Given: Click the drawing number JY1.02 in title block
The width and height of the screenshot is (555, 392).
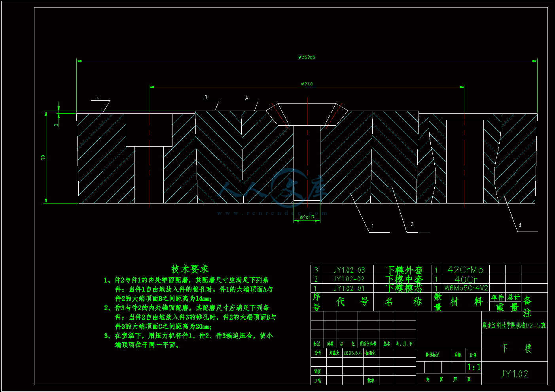Looking at the screenshot, I should point(514,374).
